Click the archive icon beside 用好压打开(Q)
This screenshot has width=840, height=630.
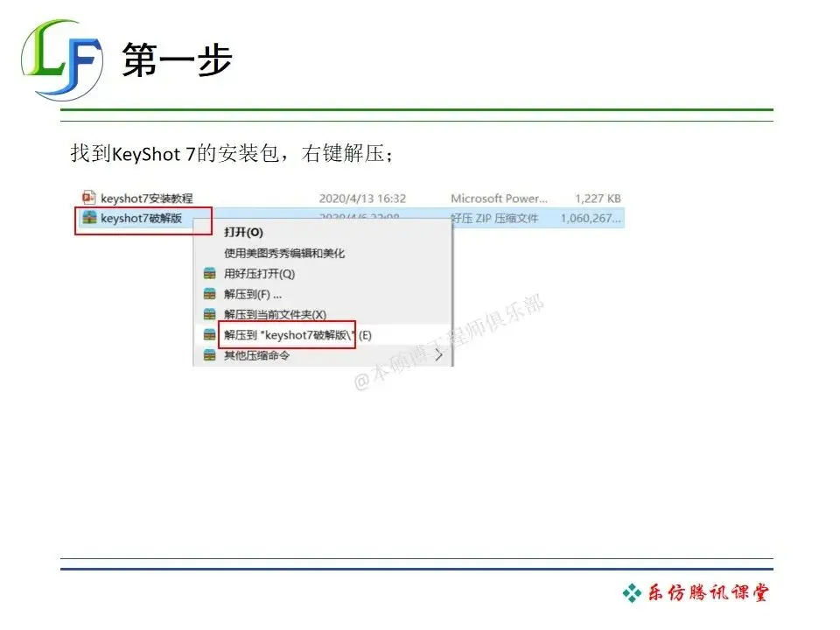click(209, 274)
